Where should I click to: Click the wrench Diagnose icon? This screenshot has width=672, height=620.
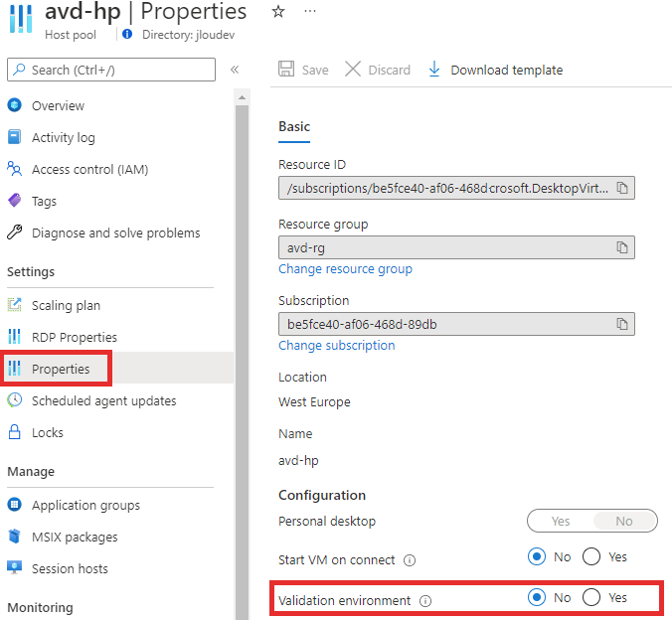pos(15,232)
